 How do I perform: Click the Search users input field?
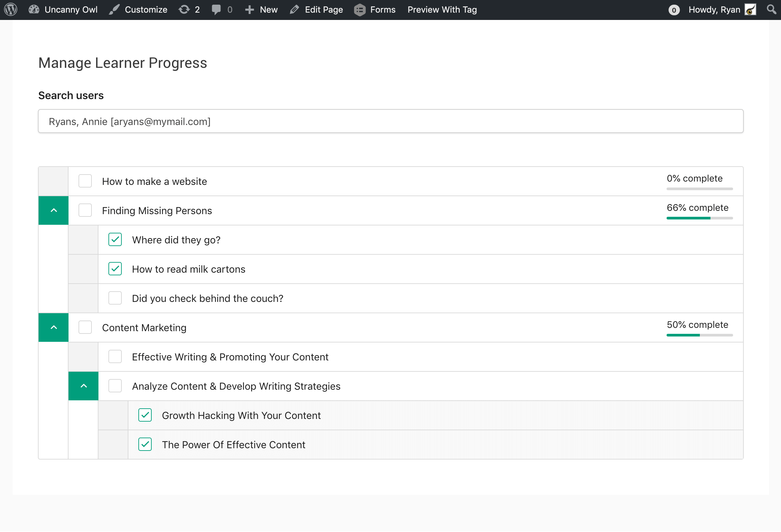(x=390, y=121)
